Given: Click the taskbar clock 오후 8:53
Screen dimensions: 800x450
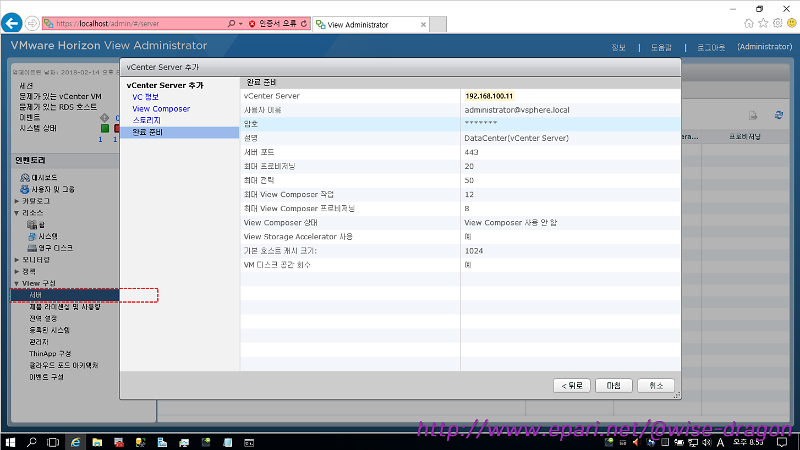Looking at the screenshot, I should pyautogui.click(x=748, y=442).
